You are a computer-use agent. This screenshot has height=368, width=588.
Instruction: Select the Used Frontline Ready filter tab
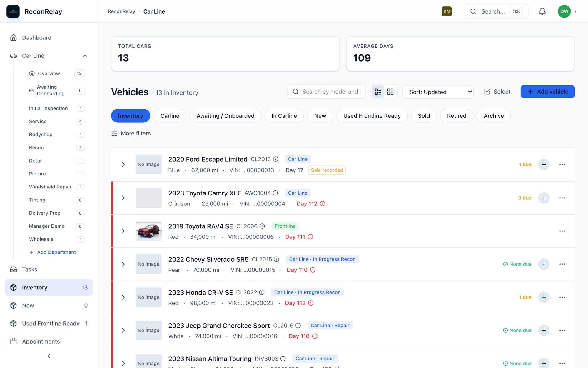tap(372, 116)
